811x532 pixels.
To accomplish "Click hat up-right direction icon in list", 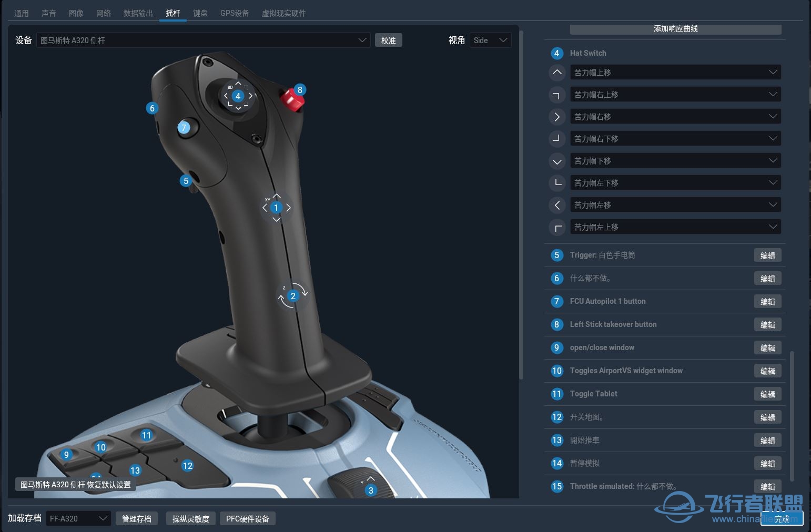I will pyautogui.click(x=557, y=95).
